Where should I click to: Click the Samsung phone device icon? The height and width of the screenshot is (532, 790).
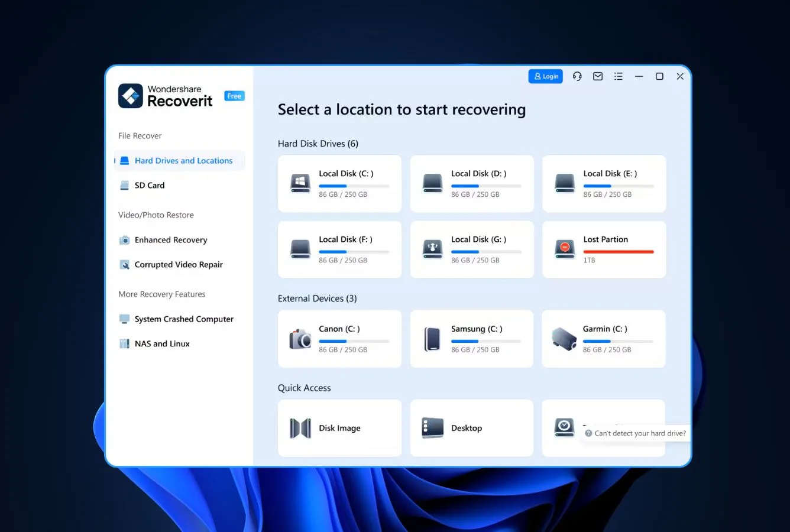(433, 339)
